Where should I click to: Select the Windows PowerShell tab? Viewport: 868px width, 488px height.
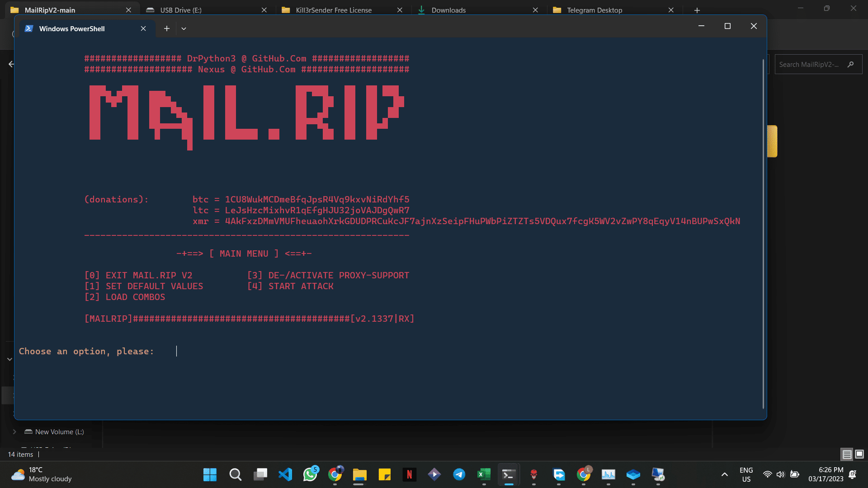pos(72,28)
